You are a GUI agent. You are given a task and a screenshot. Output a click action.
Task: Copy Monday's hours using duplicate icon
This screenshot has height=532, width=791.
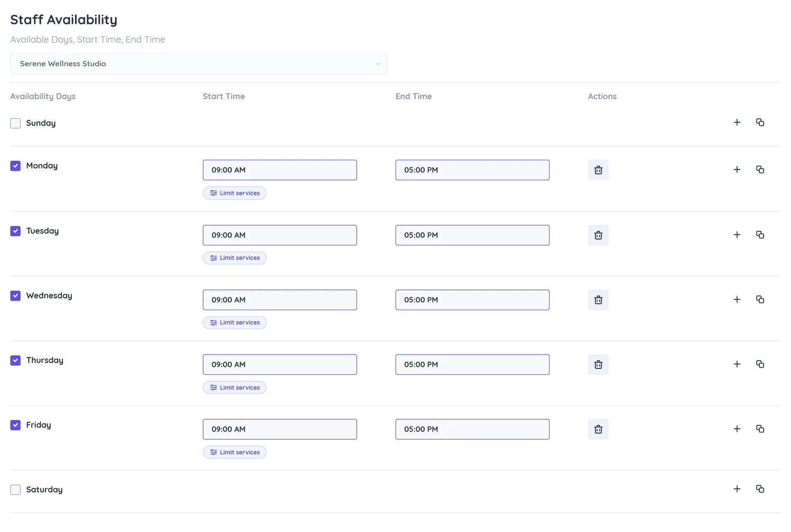click(760, 170)
